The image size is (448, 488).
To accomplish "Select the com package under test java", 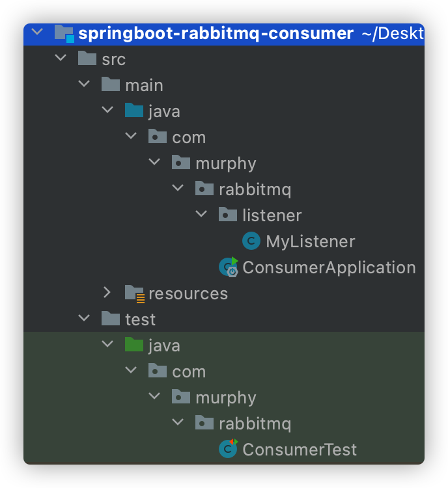I will pos(189,372).
